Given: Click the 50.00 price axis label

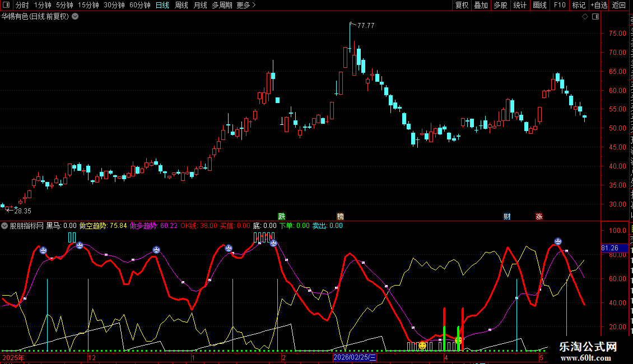Looking at the screenshot, I should pyautogui.click(x=617, y=128).
